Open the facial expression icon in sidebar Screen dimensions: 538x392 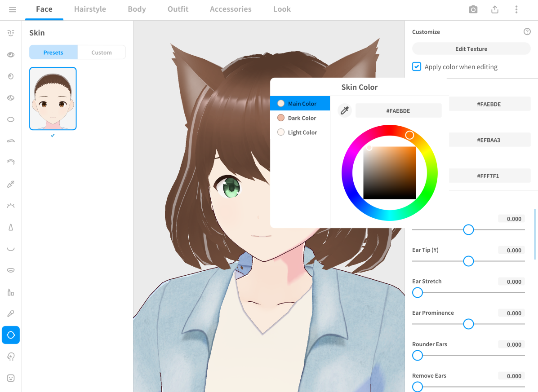pyautogui.click(x=11, y=378)
